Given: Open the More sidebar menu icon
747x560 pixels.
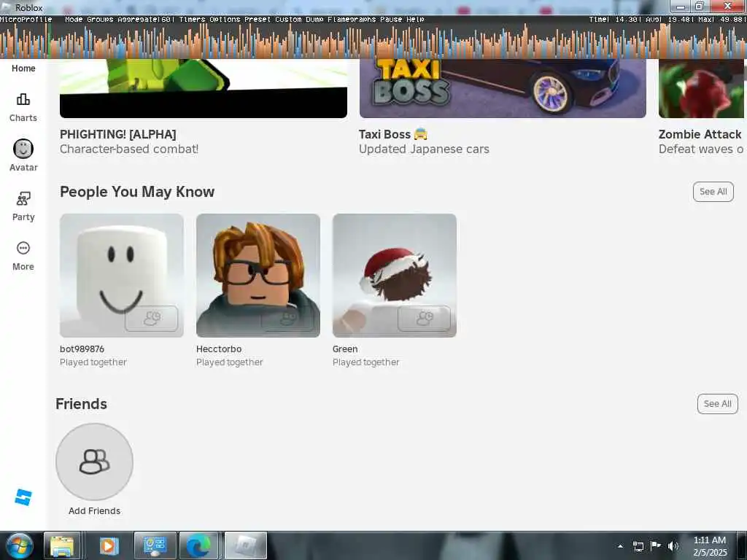Looking at the screenshot, I should pyautogui.click(x=23, y=248).
